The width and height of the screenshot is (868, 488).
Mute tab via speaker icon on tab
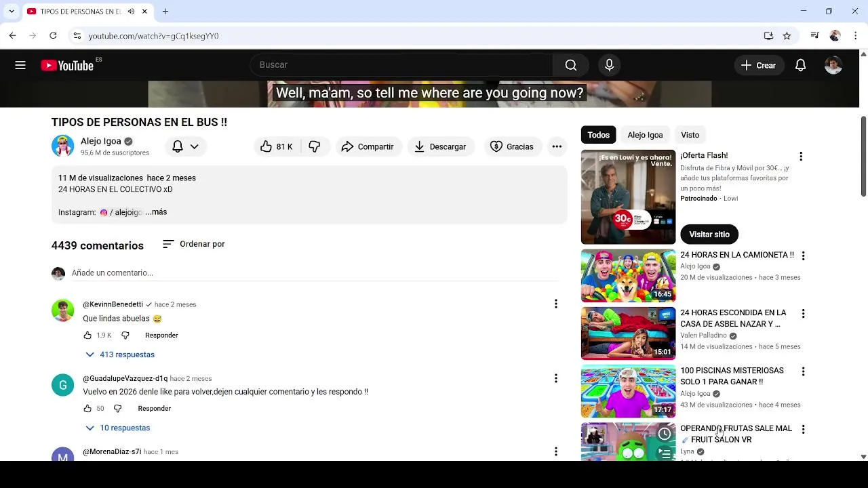click(x=131, y=12)
